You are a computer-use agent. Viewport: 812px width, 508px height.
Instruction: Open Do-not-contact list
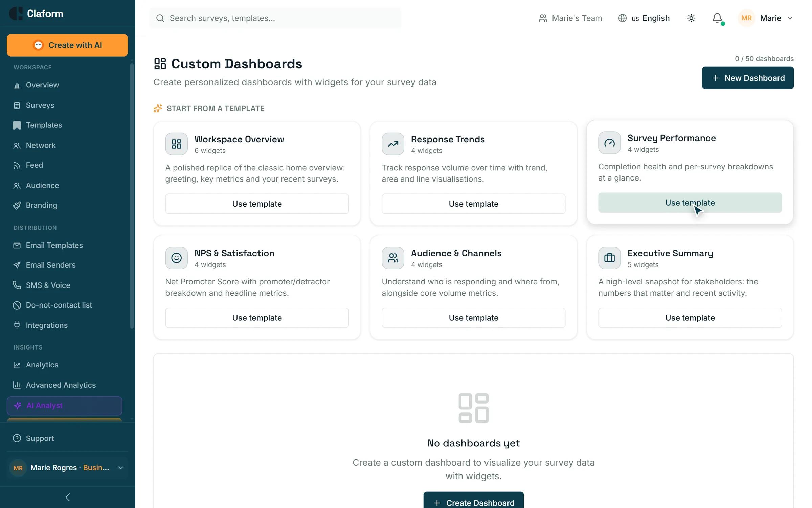[64, 305]
